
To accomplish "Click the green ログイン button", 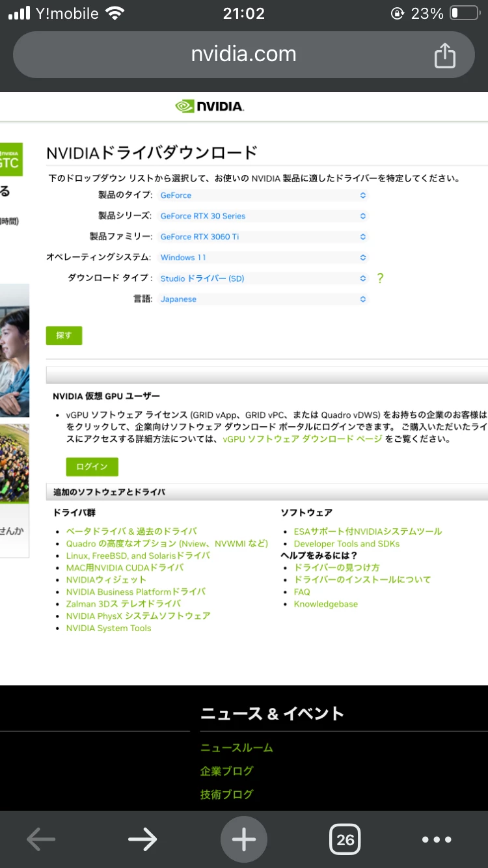I will pos(92,467).
